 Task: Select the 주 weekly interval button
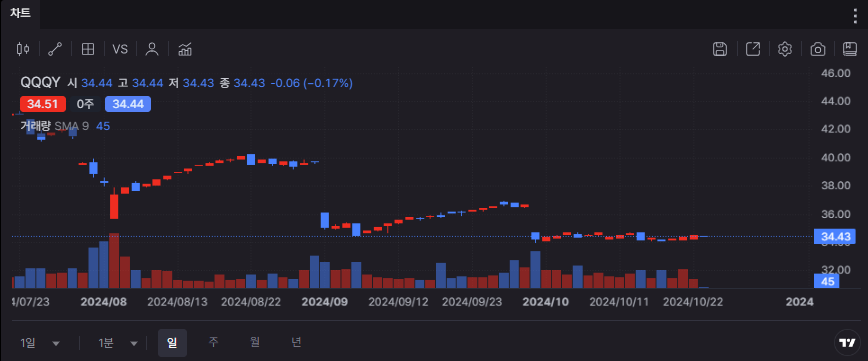pos(213,343)
